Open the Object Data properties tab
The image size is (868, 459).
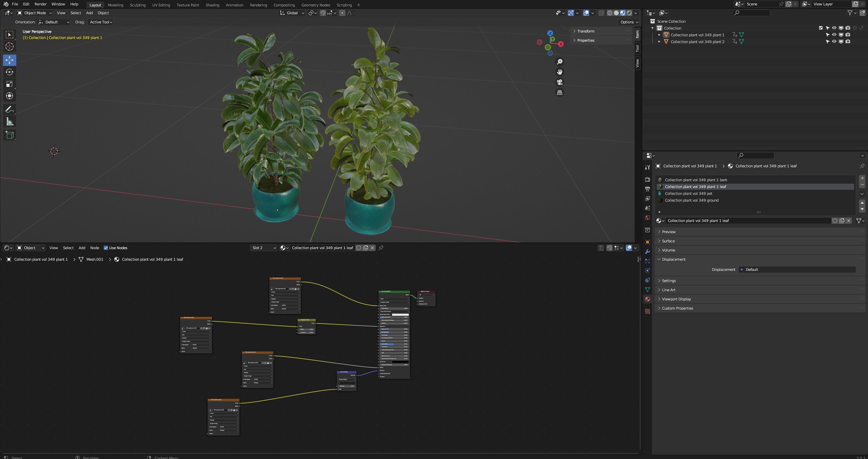[x=647, y=290]
